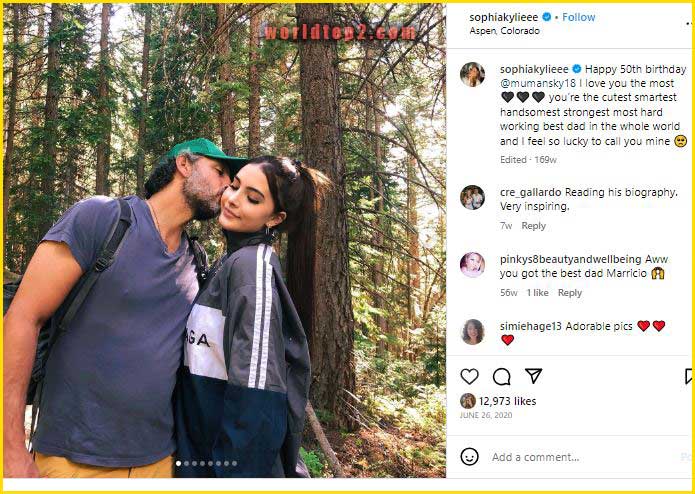Click the Follow link
Image resolution: width=695 pixels, height=494 pixels.
tap(579, 17)
